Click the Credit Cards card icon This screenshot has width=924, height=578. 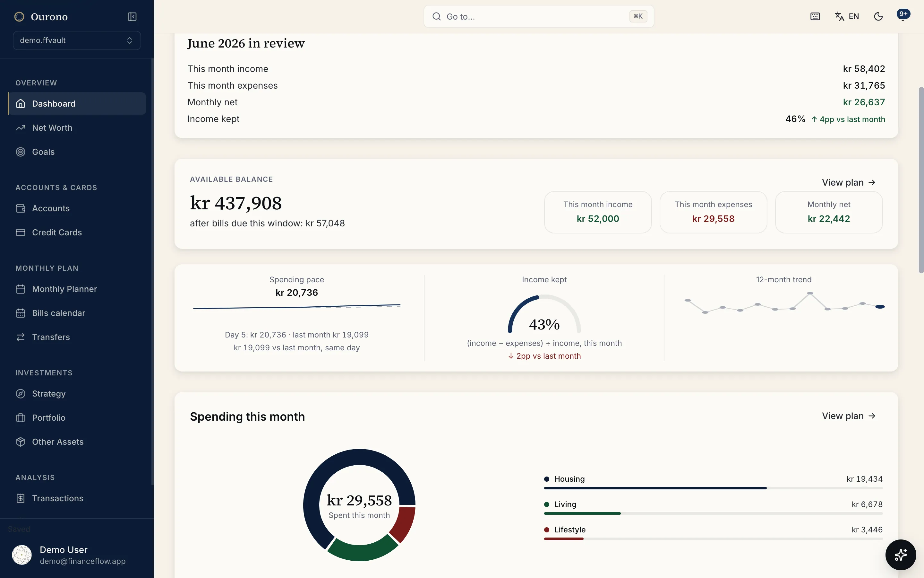[21, 232]
